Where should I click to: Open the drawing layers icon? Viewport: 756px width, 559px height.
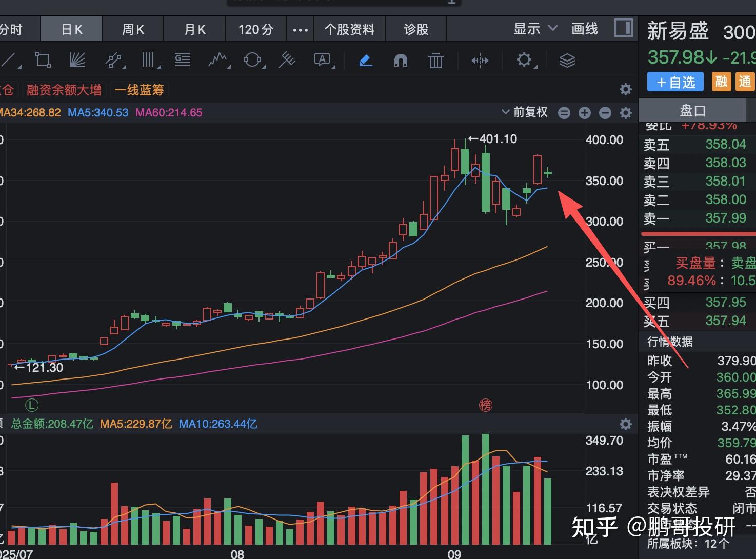tap(567, 60)
